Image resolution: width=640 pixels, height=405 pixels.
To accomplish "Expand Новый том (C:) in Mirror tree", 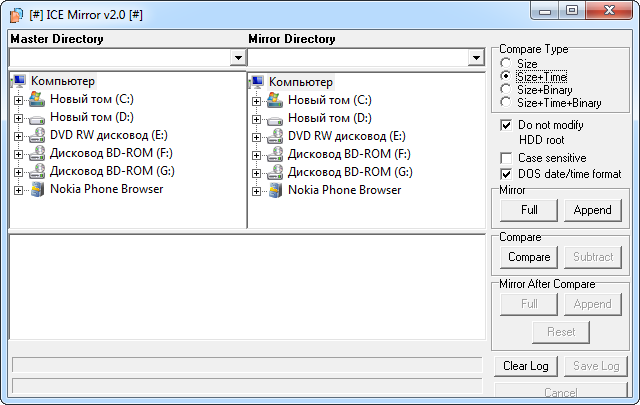I will 256,101.
